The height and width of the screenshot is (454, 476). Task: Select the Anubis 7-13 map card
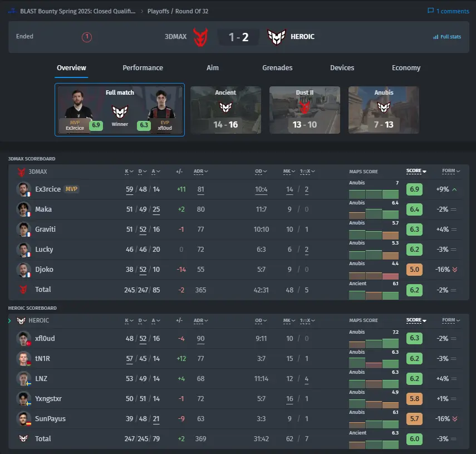pyautogui.click(x=384, y=110)
